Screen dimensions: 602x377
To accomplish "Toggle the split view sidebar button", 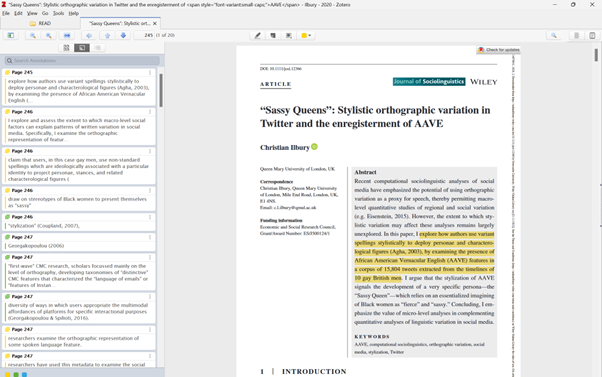I will (x=592, y=35).
